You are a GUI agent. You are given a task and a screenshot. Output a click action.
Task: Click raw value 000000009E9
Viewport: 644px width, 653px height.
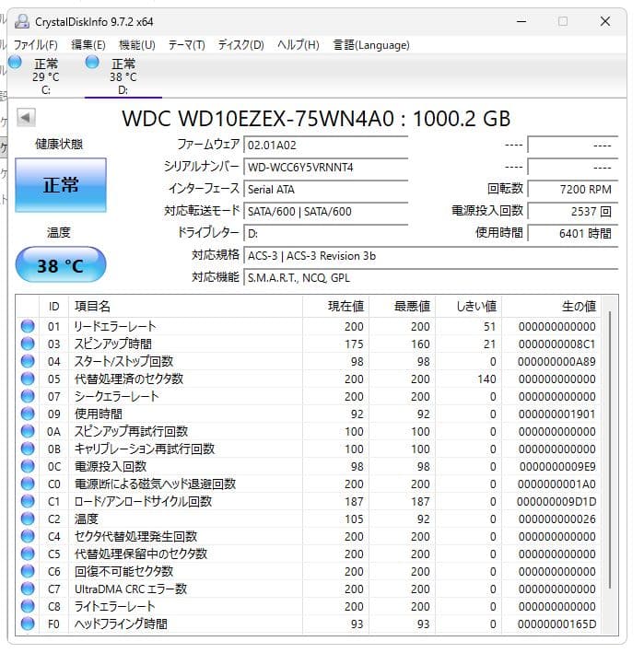557,467
